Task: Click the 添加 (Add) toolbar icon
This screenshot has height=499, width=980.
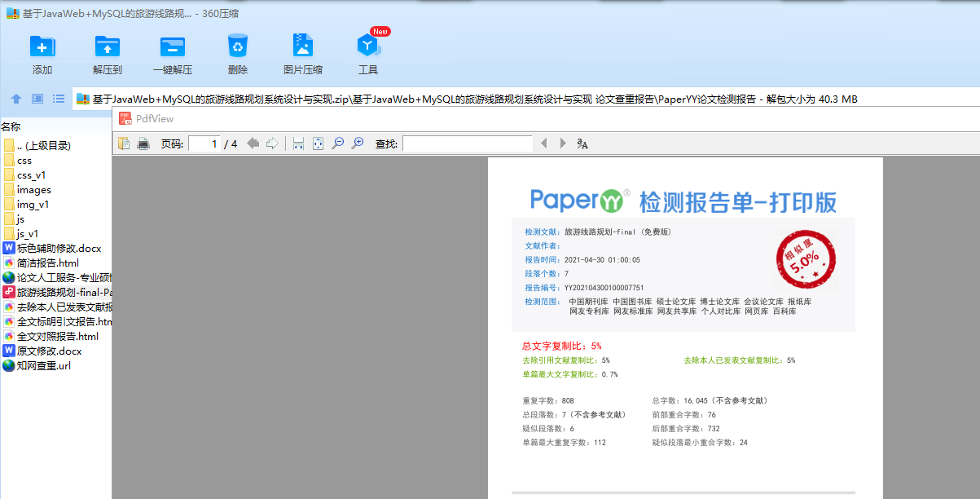Action: (x=42, y=46)
